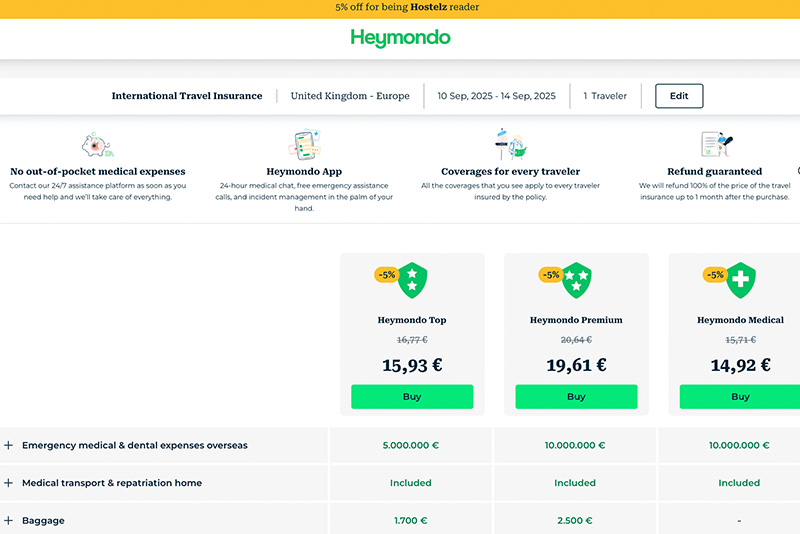Click the 1 Traveler text
Image resolution: width=800 pixels, height=534 pixels.
(x=605, y=96)
